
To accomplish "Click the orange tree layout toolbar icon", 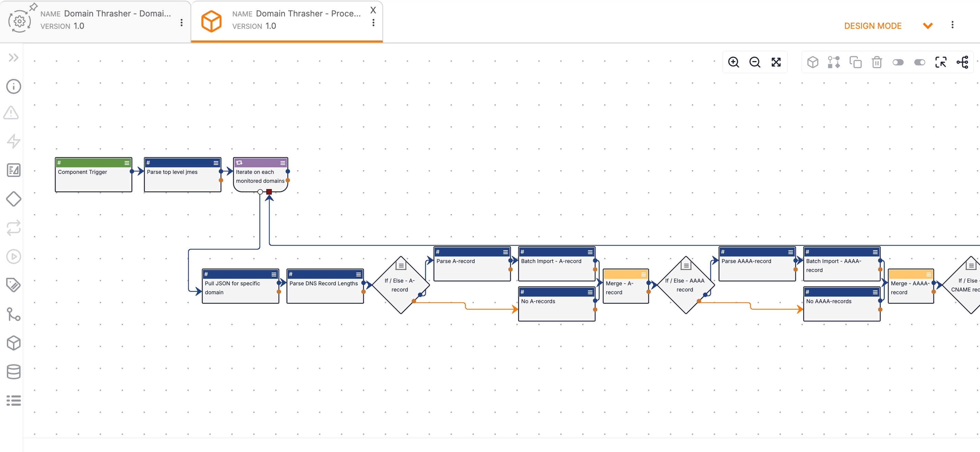I will pyautogui.click(x=963, y=62).
